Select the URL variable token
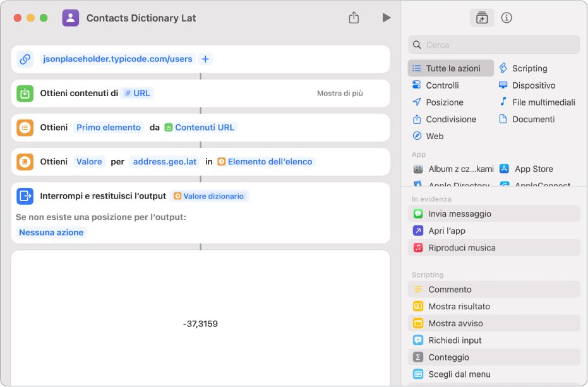Viewport: 588px width, 387px height. 137,93
